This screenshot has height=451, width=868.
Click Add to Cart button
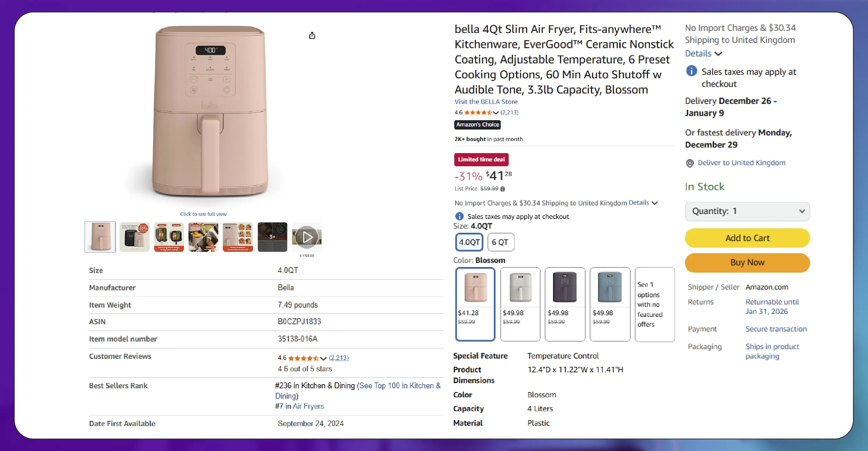coord(747,238)
